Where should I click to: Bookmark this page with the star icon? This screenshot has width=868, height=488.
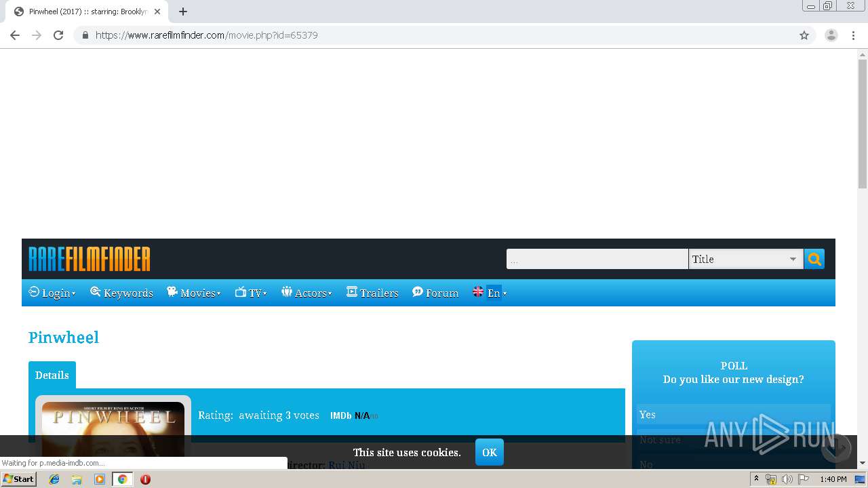(x=804, y=35)
